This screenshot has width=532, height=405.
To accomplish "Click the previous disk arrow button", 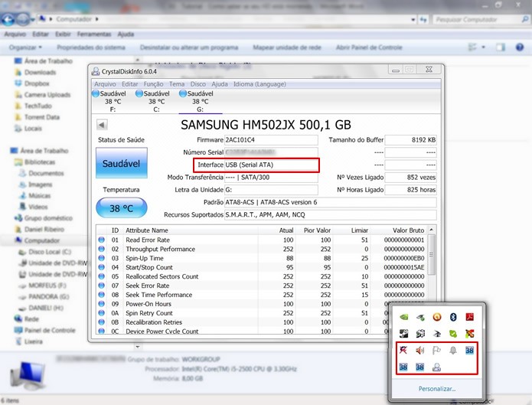I will (102, 125).
